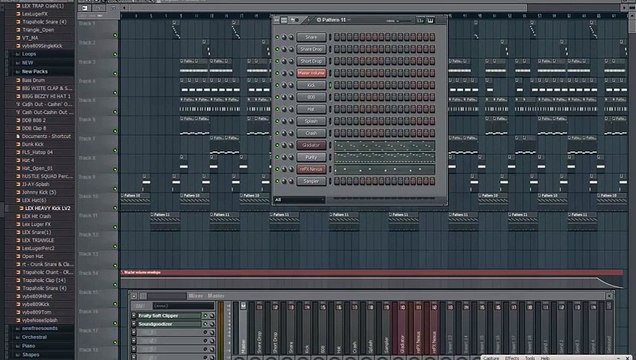Select the Gladiator mixer track

click(402, 328)
